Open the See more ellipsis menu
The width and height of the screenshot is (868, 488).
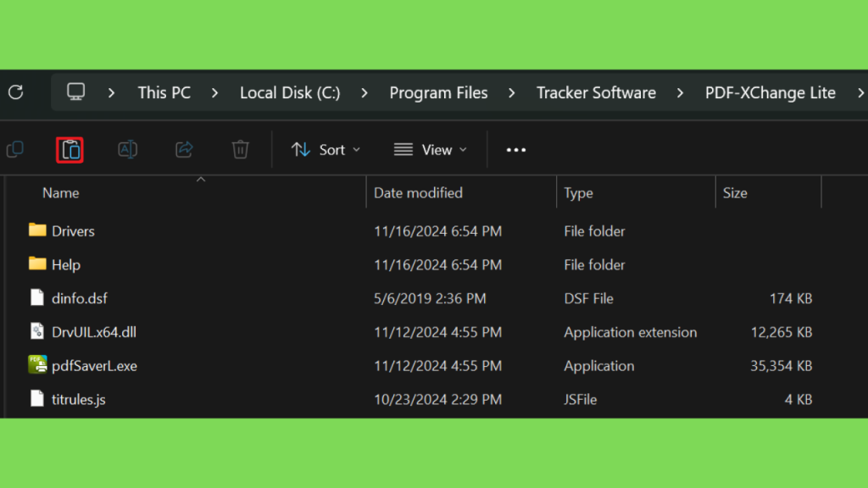point(516,150)
